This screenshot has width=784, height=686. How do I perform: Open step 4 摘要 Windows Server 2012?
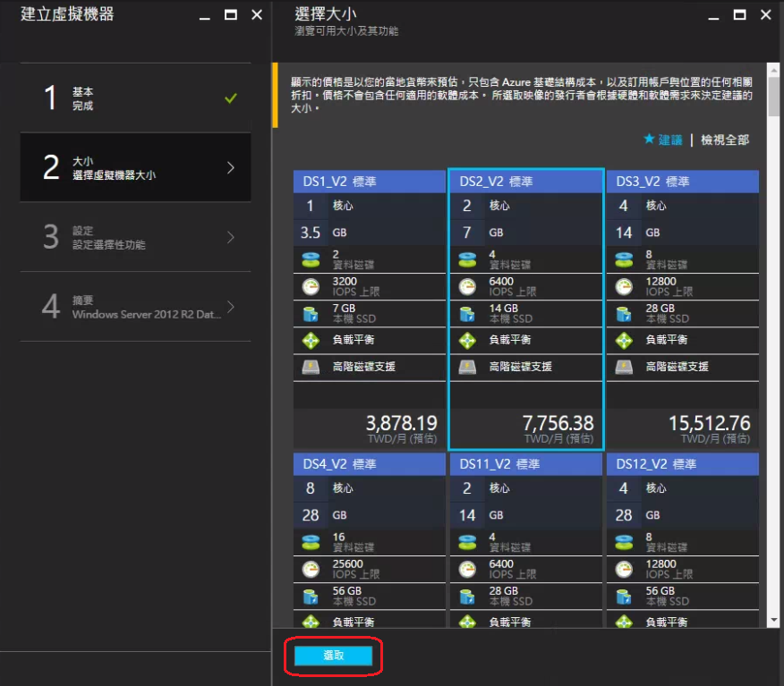[135, 306]
